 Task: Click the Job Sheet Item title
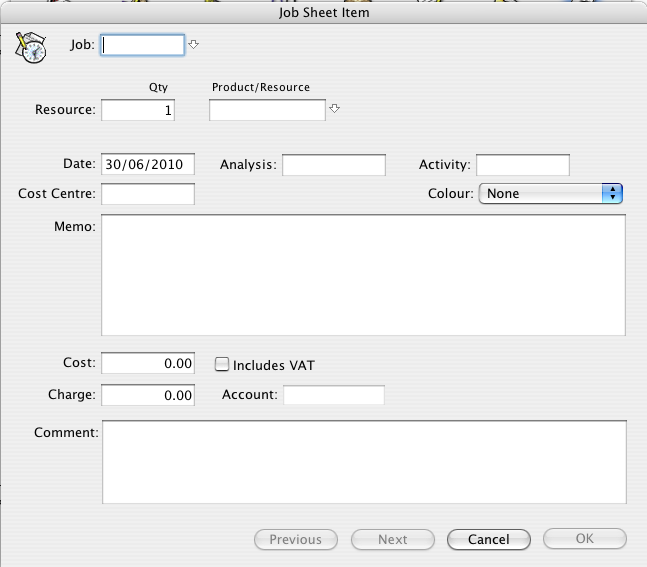click(324, 12)
